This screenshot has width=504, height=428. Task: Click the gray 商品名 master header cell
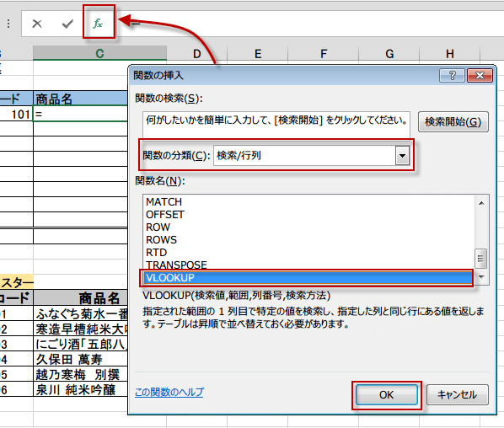click(x=81, y=298)
